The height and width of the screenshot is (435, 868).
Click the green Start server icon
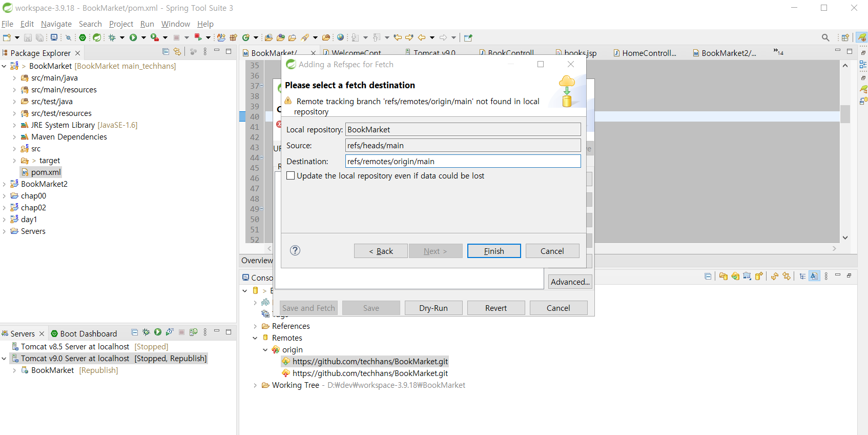[x=158, y=332]
